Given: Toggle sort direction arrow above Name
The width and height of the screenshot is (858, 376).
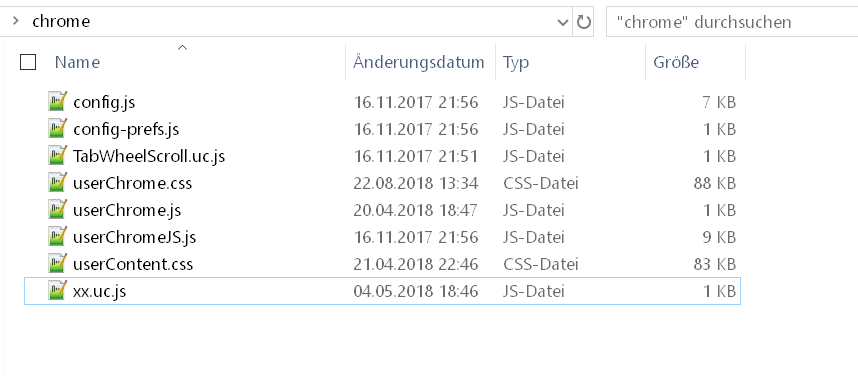Looking at the screenshot, I should 183,48.
